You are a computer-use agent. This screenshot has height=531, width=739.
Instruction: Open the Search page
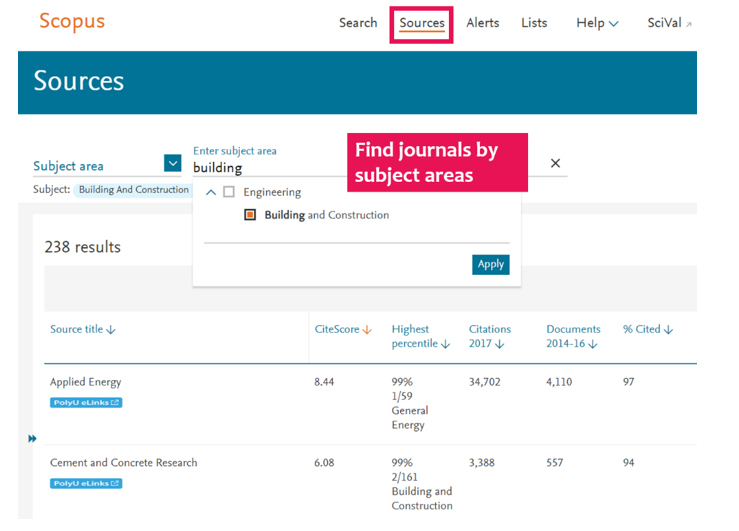coord(358,23)
